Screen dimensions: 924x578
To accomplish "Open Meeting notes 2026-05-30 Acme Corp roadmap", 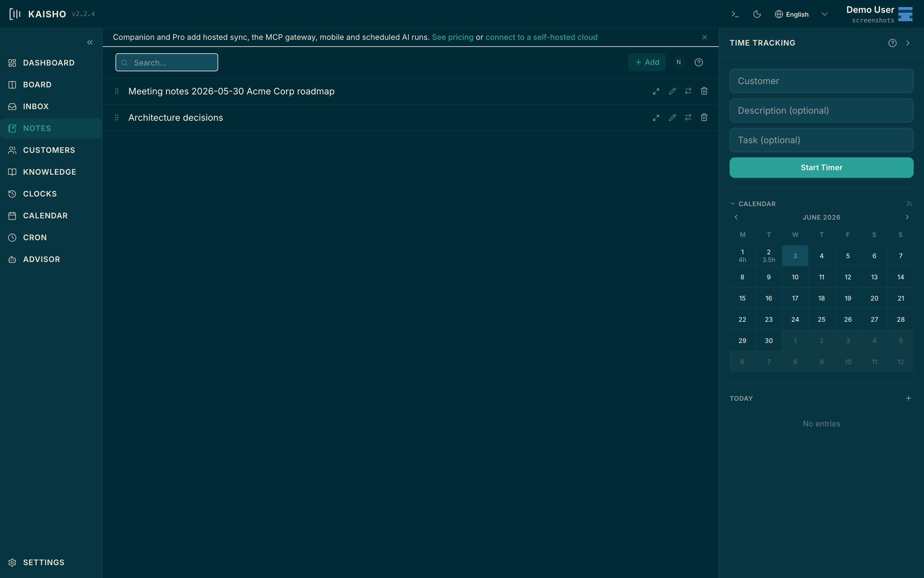I will click(x=231, y=92).
